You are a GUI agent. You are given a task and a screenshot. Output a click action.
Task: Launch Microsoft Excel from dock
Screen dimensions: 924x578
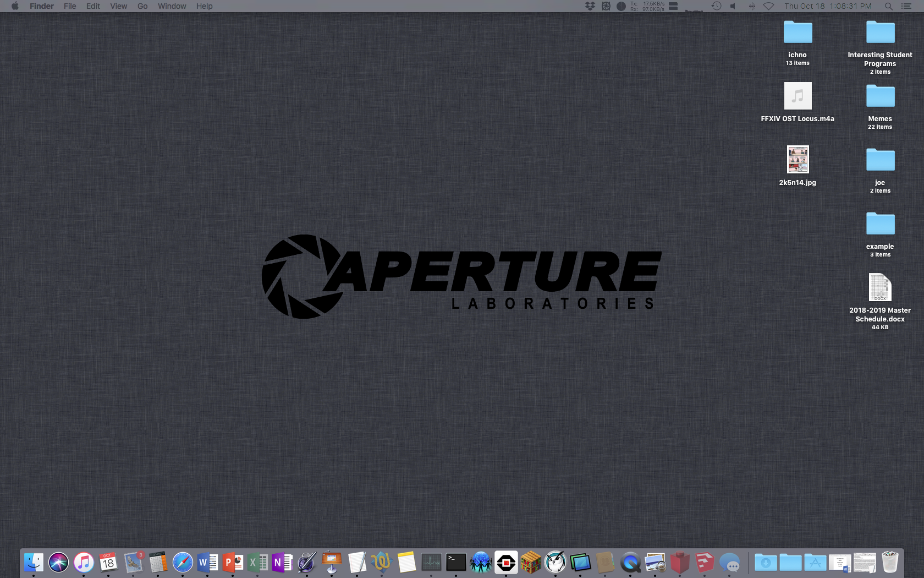[257, 563]
